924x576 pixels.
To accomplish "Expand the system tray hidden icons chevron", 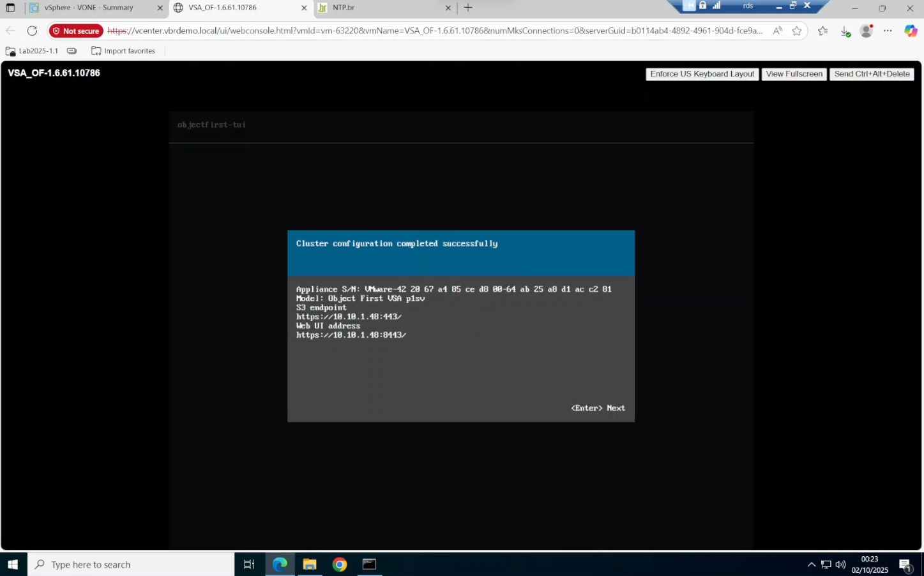I will 811,565.
